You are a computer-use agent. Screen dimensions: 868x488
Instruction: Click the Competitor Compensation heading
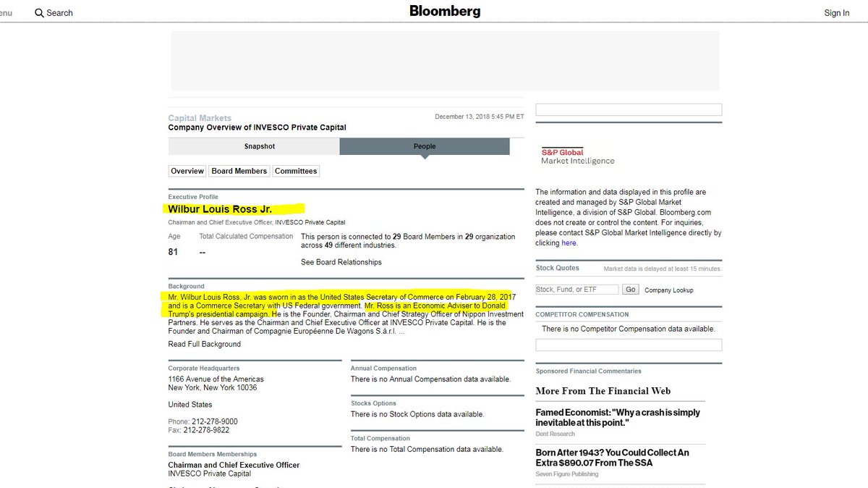click(x=582, y=314)
